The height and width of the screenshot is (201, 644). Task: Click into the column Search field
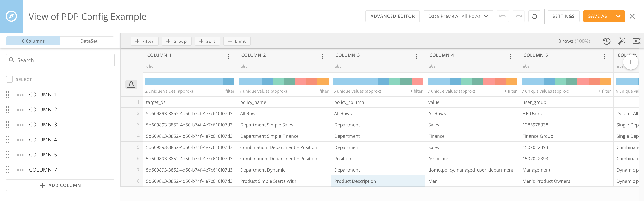60,60
